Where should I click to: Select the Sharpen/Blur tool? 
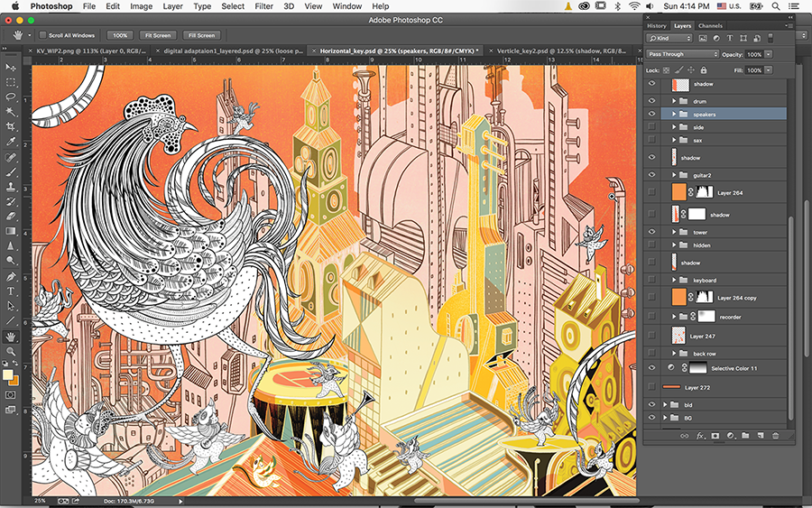point(10,246)
